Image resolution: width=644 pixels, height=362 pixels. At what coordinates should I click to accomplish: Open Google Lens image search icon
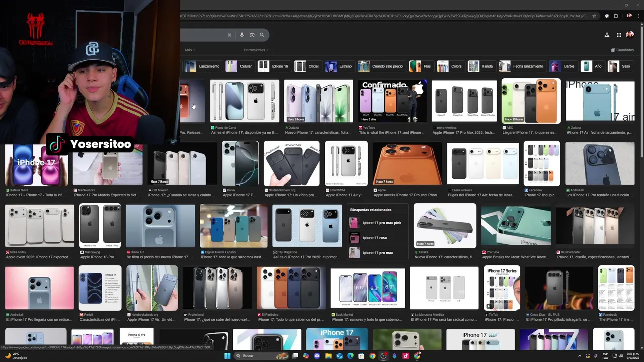click(x=252, y=35)
